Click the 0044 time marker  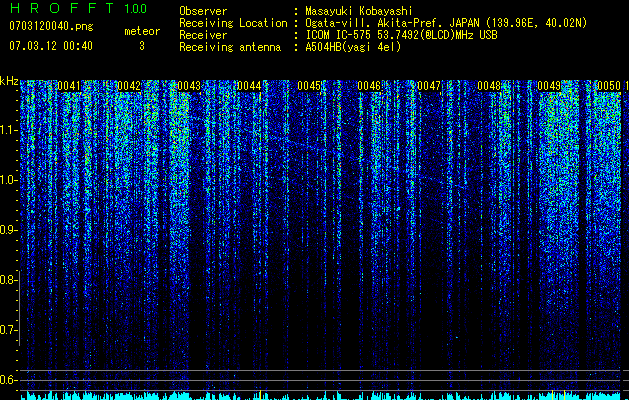(x=249, y=86)
